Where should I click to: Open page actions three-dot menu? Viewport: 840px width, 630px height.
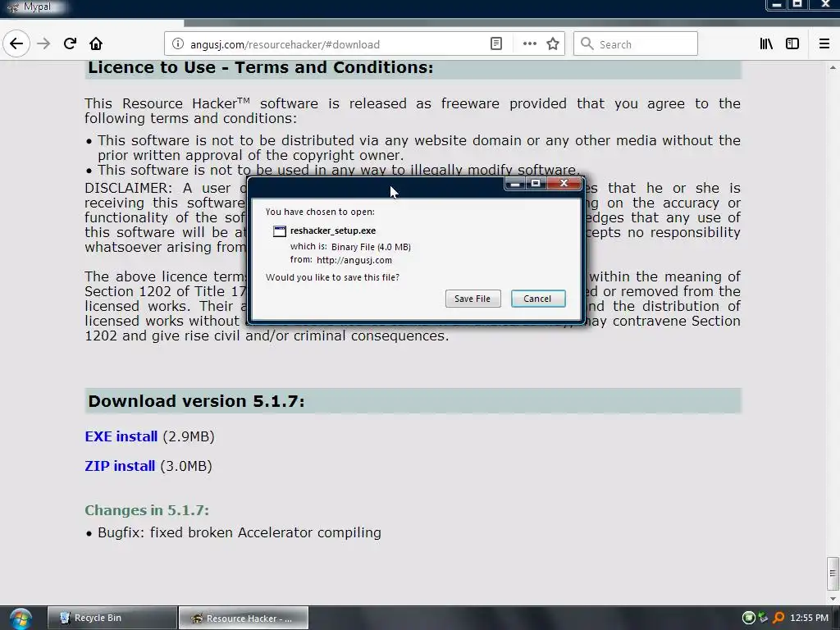(529, 44)
